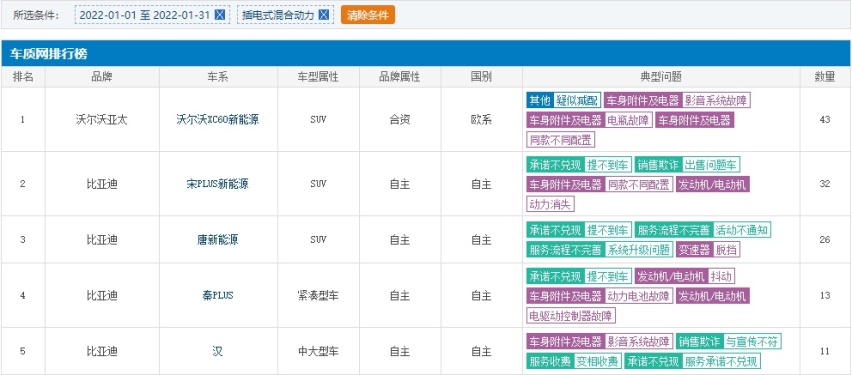
Task: Click the 数量 column header
Action: click(x=825, y=77)
